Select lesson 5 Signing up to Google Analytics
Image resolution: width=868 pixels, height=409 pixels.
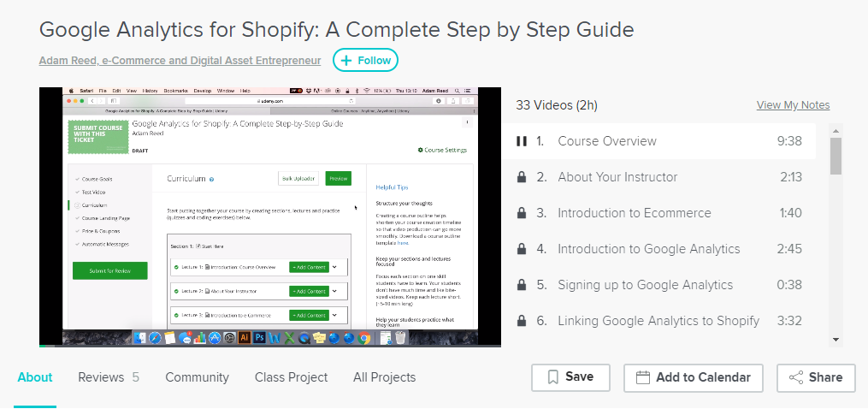coord(658,286)
